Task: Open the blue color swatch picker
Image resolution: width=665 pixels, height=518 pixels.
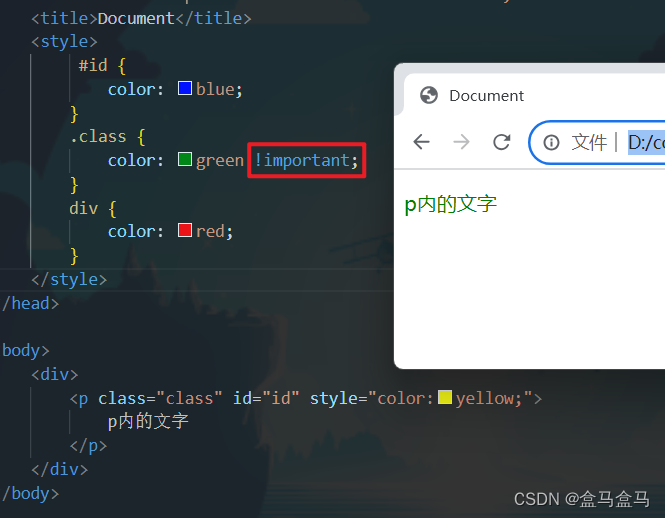Action: (x=185, y=88)
